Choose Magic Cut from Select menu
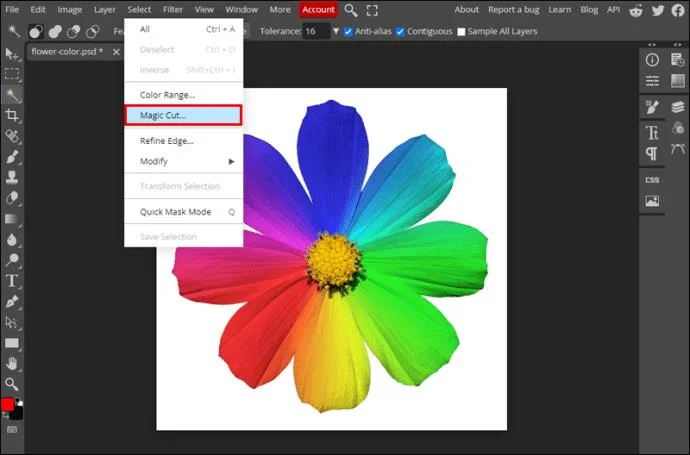 click(184, 115)
